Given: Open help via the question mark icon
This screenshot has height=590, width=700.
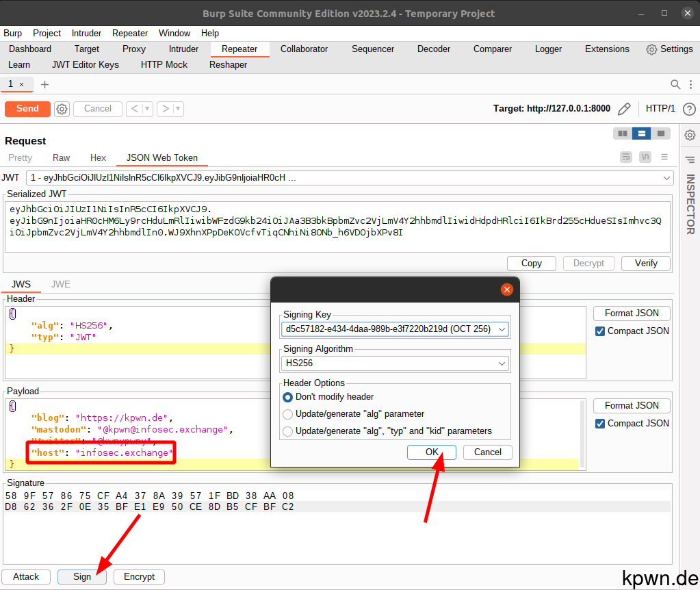Looking at the screenshot, I should coord(689,108).
